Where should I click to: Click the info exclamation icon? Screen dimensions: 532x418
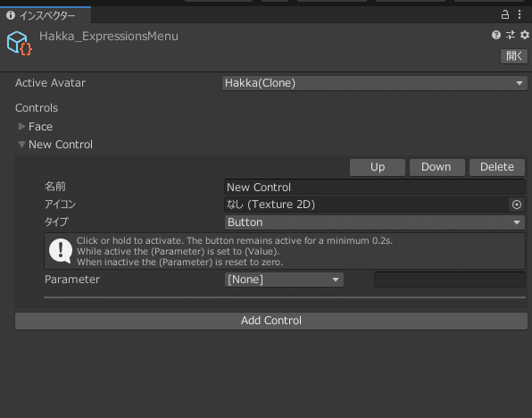click(61, 251)
